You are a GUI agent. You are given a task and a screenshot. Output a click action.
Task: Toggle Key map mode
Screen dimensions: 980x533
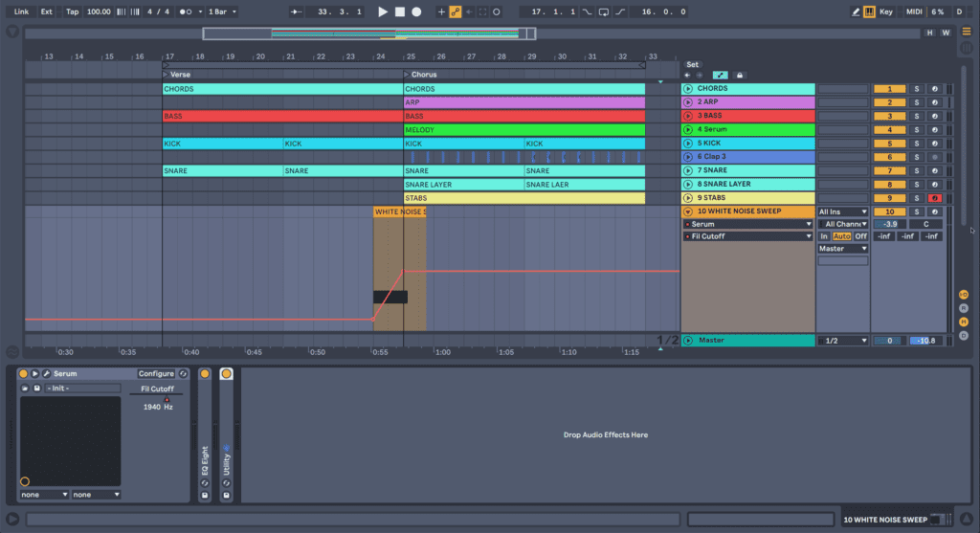click(x=885, y=11)
